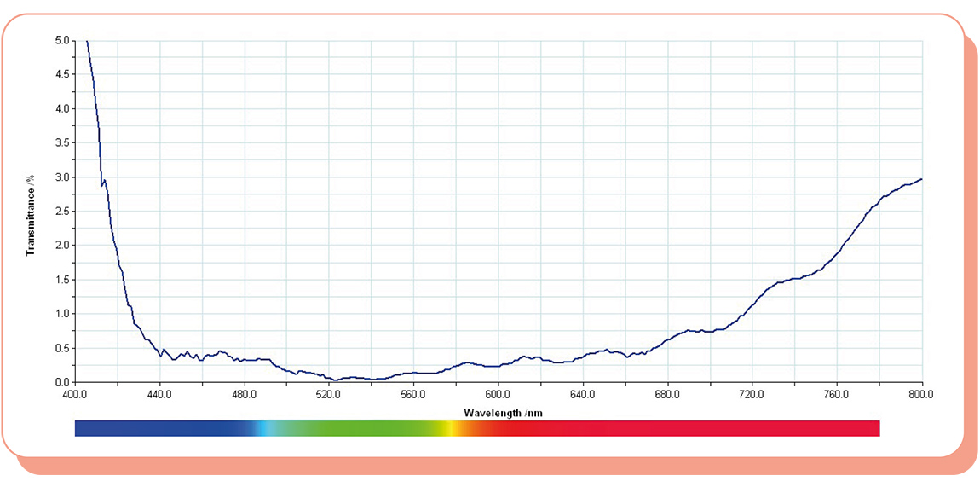This screenshot has width=980, height=487.
Task: Click the 680.0 wavelength tick label
Action: tap(667, 395)
